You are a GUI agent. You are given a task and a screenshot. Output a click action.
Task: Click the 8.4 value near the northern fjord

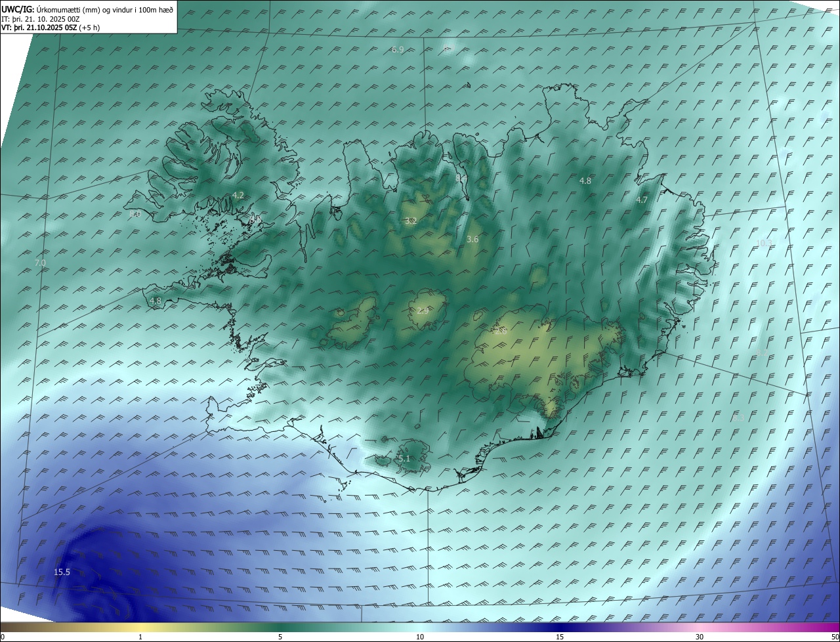tap(461, 178)
